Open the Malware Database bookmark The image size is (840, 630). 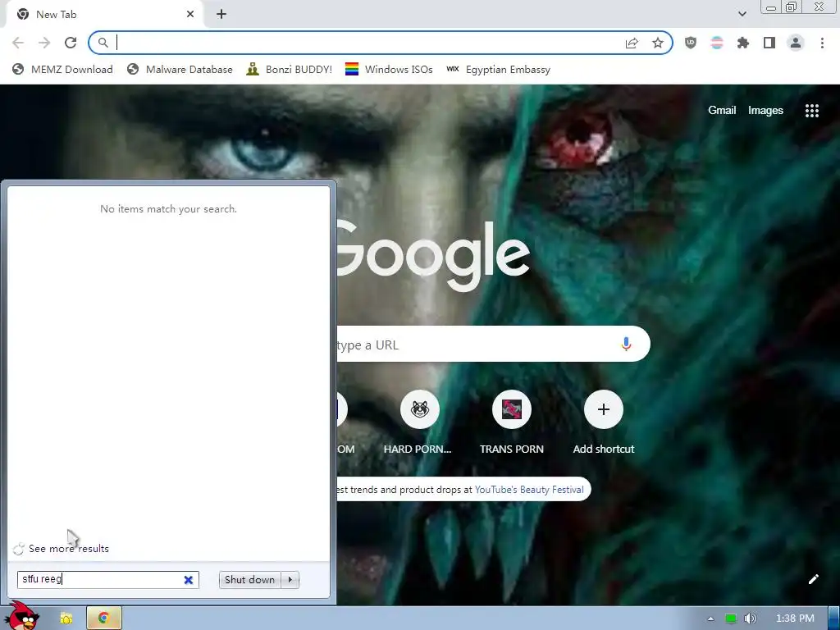[x=180, y=70]
